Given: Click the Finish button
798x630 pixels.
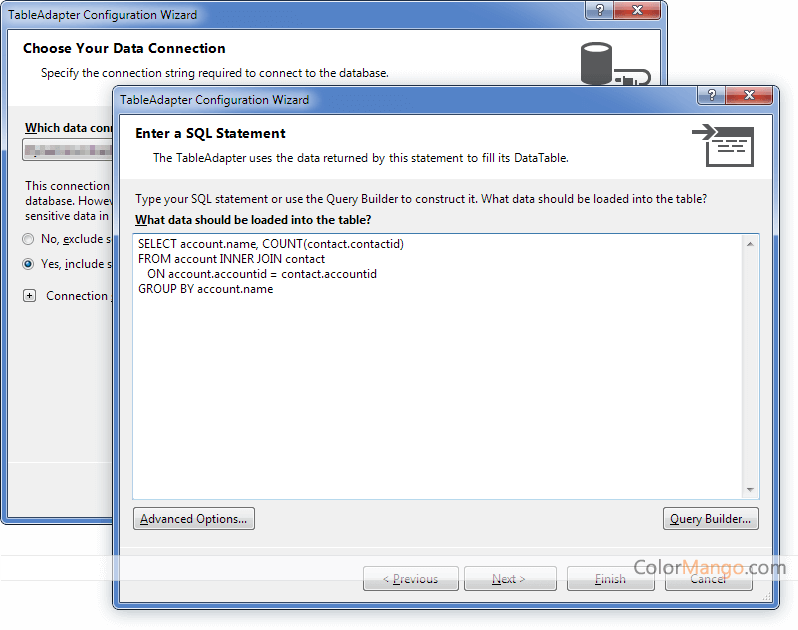Looking at the screenshot, I should click(x=611, y=579).
